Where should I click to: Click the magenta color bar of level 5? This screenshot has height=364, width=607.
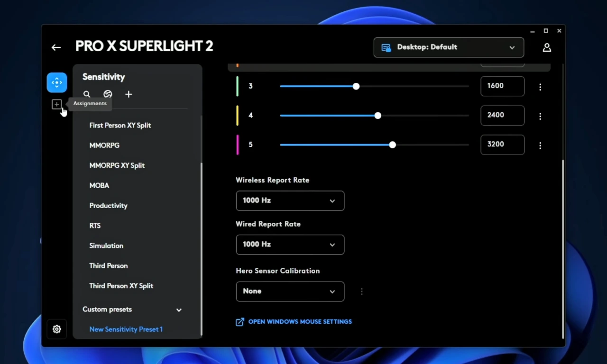(x=237, y=145)
